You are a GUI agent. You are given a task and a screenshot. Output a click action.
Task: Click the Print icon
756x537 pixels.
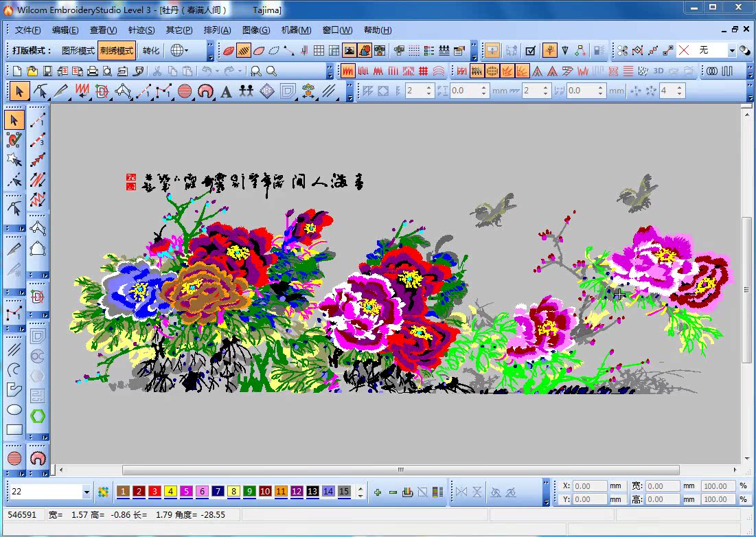(92, 71)
